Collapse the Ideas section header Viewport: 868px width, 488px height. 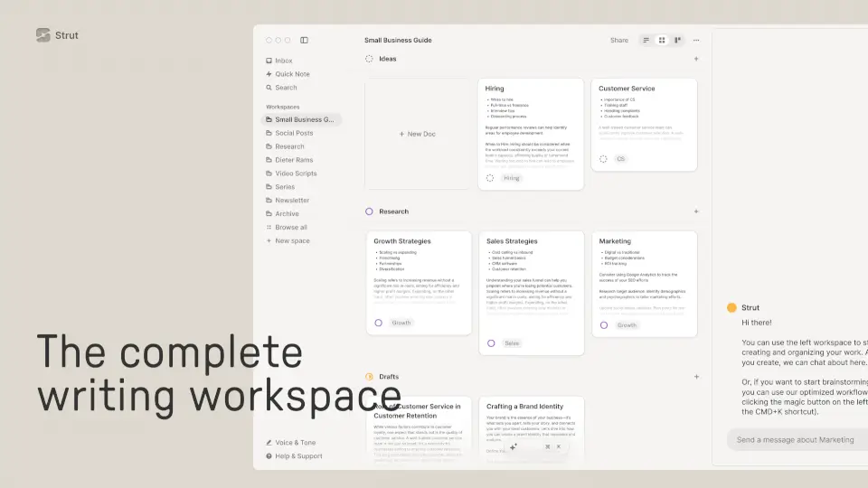point(386,59)
